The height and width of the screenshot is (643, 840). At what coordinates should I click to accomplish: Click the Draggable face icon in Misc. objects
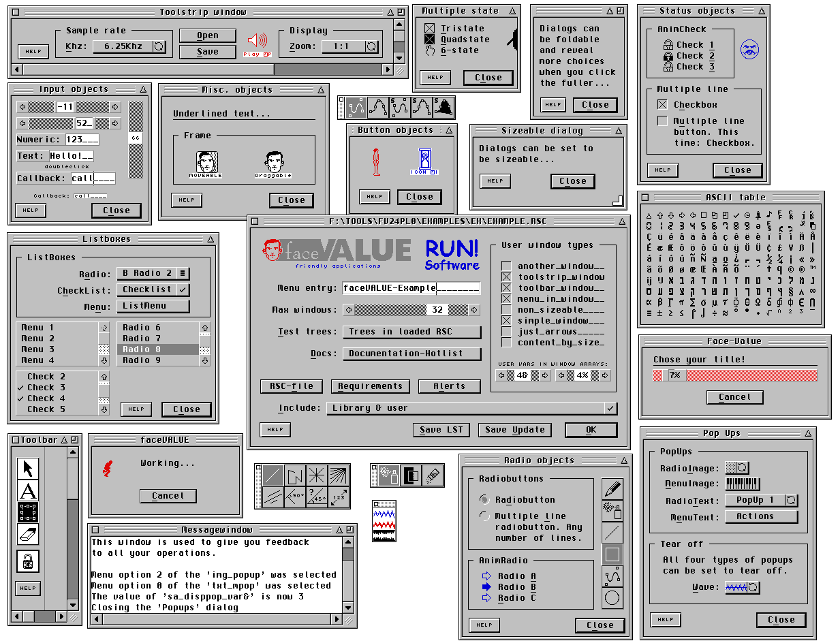[273, 165]
